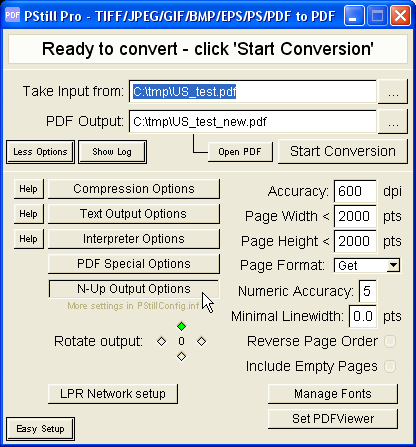Click Start Conversion button
Image resolution: width=416 pixels, height=447 pixels.
[x=343, y=151]
